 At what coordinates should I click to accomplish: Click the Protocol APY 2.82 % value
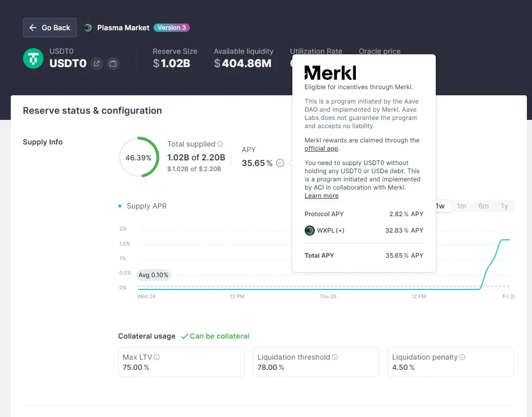(x=406, y=214)
